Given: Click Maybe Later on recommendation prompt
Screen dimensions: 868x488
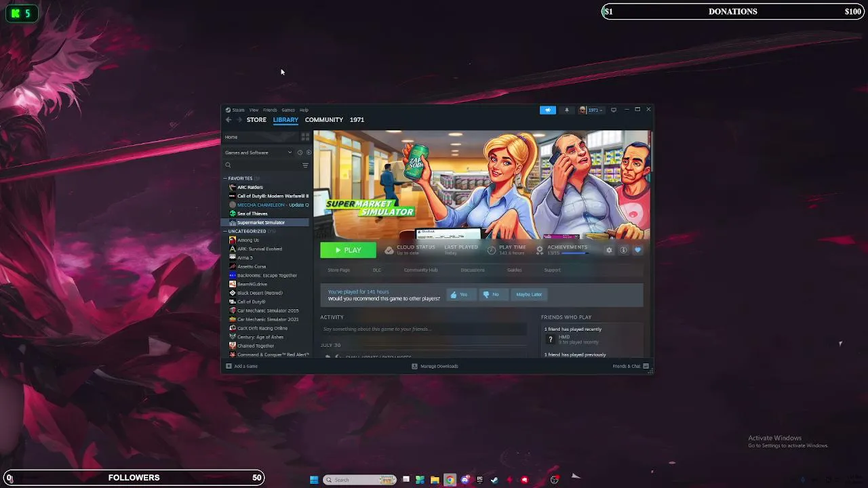Looking at the screenshot, I should 529,294.
